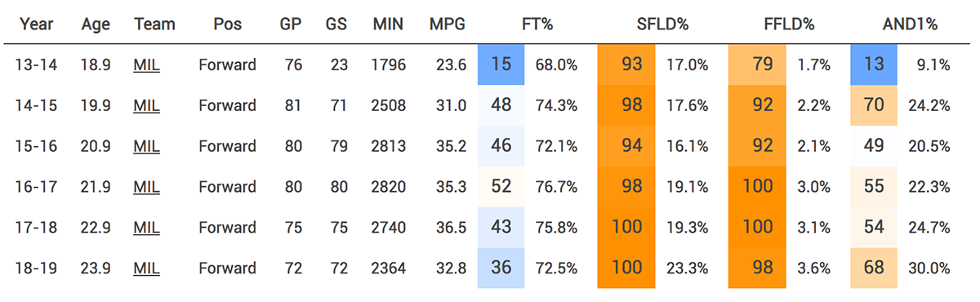
Task: Select the FFLD% percentile 100 cell for 16-17
Action: 757,186
